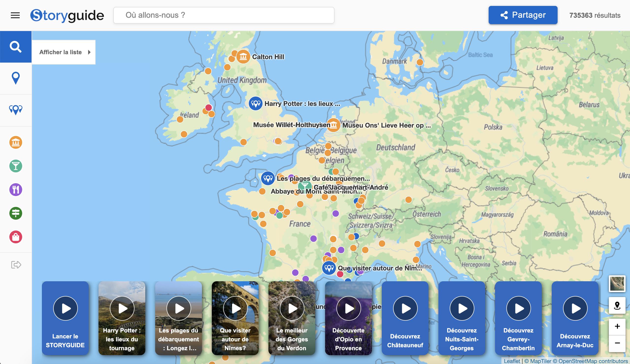
Task: Select the search magnifier sidebar icon
Action: click(x=16, y=47)
